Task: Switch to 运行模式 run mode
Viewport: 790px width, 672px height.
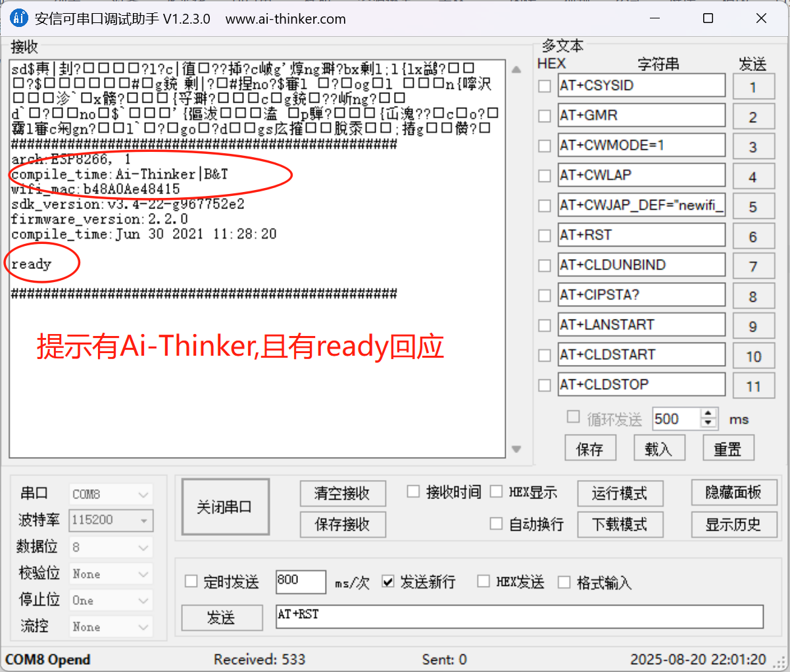Action: pos(620,493)
